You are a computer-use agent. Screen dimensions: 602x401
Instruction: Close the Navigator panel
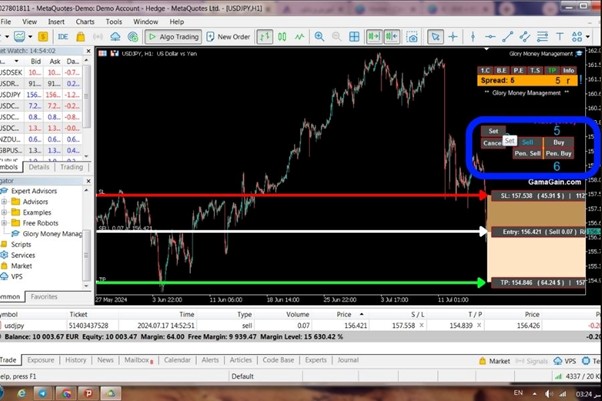pyautogui.click(x=88, y=181)
